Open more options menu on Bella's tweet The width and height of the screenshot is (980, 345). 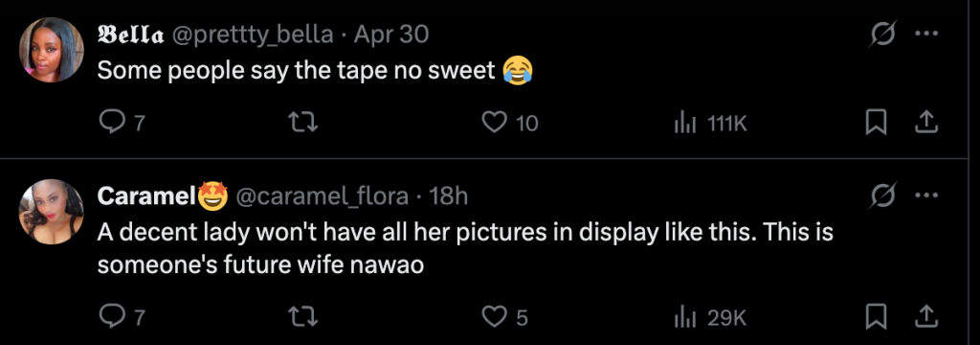(925, 34)
